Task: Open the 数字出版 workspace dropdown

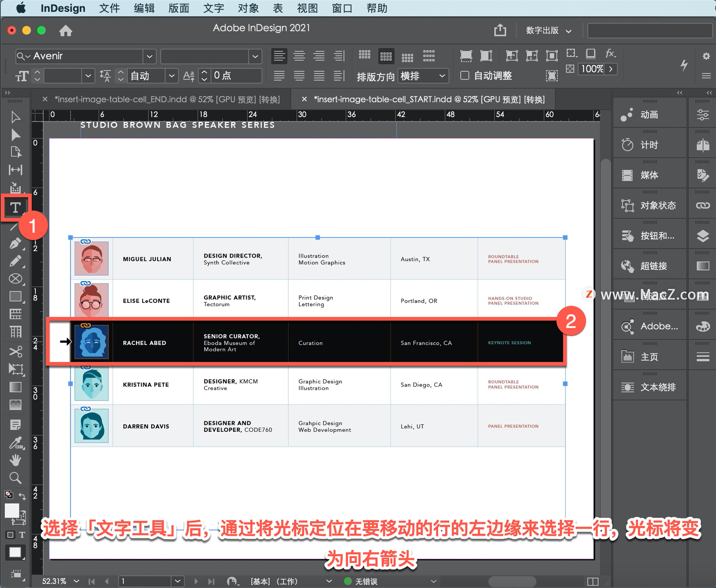Action: pyautogui.click(x=548, y=31)
